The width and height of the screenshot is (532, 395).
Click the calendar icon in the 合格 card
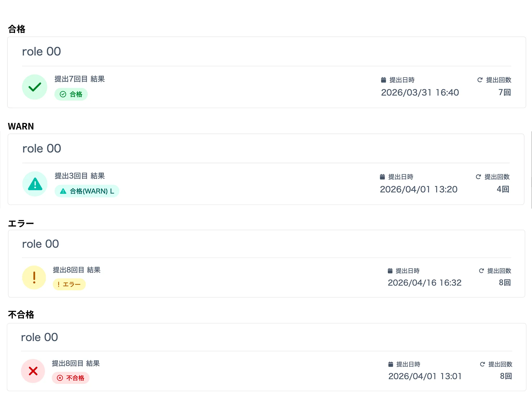coord(383,80)
